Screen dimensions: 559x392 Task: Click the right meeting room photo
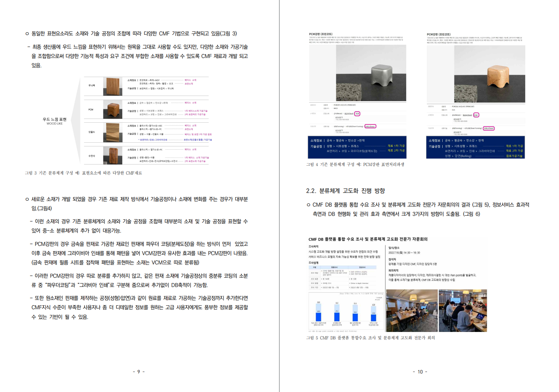pyautogui.click(x=462, y=310)
